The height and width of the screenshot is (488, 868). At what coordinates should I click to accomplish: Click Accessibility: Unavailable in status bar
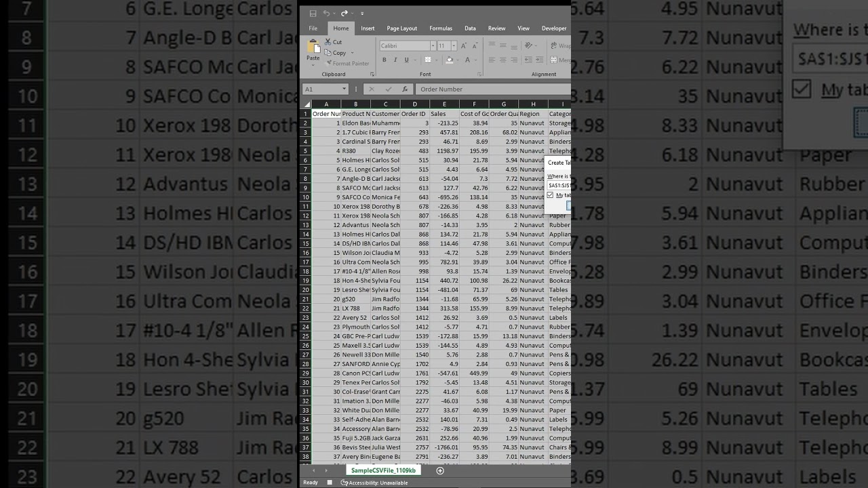[374, 483]
